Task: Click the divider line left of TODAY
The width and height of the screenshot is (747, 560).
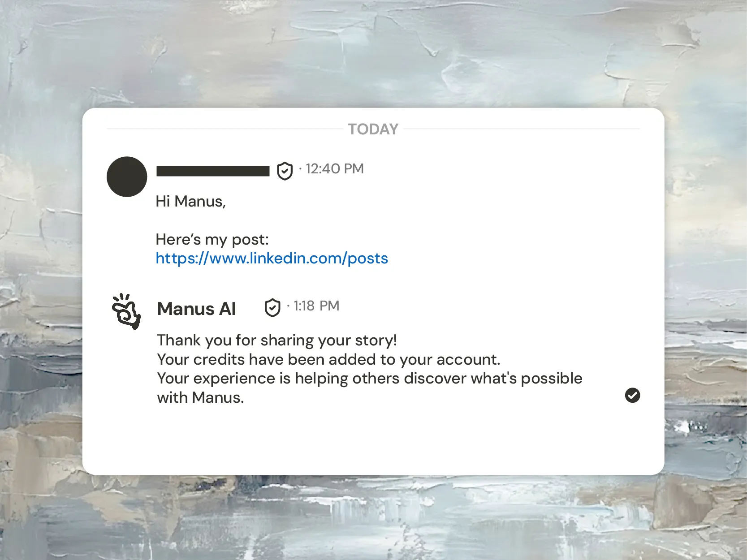Action: [x=224, y=129]
